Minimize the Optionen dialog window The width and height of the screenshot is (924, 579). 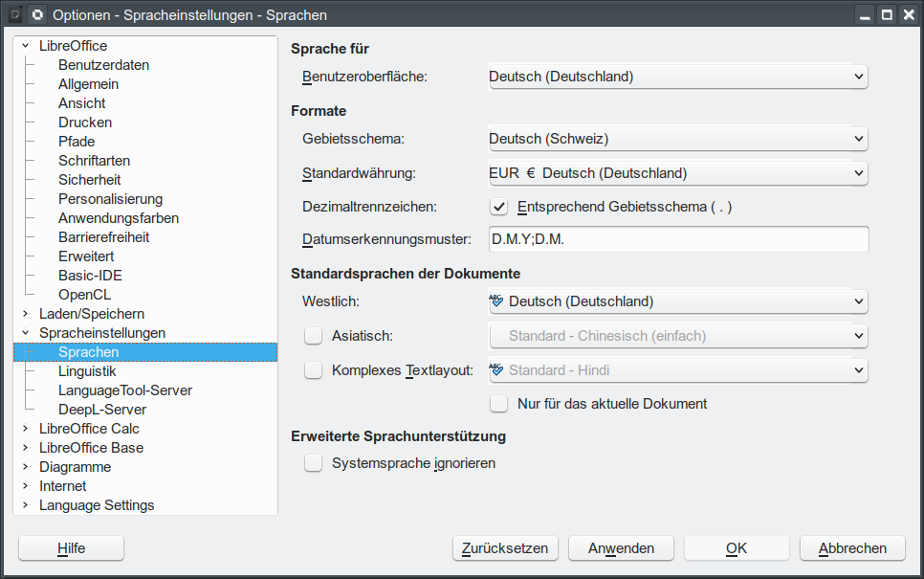(865, 14)
